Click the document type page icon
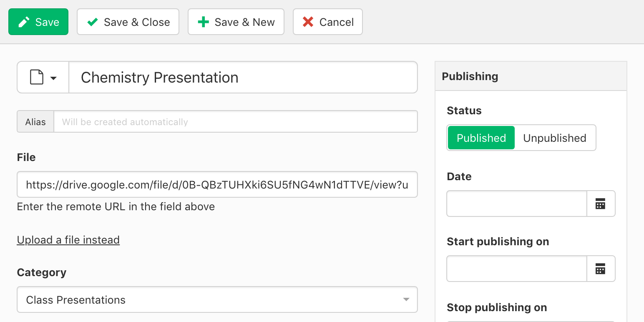This screenshot has height=322, width=644. click(37, 78)
